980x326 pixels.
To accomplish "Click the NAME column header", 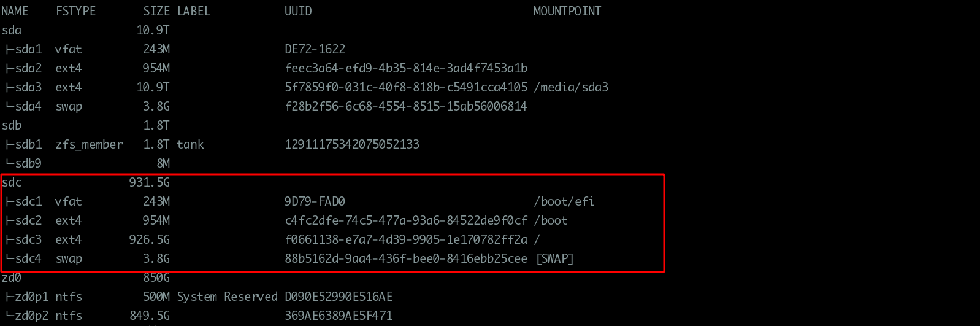I will tap(15, 11).
